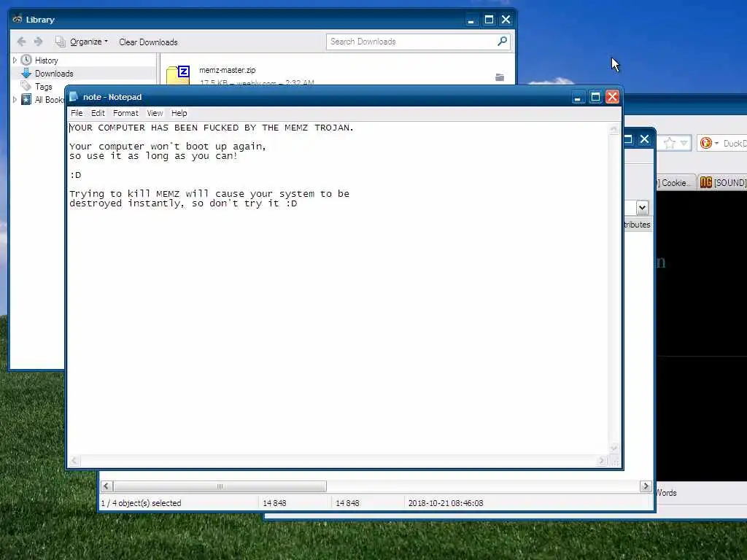Minimize the Notepad window

click(578, 97)
